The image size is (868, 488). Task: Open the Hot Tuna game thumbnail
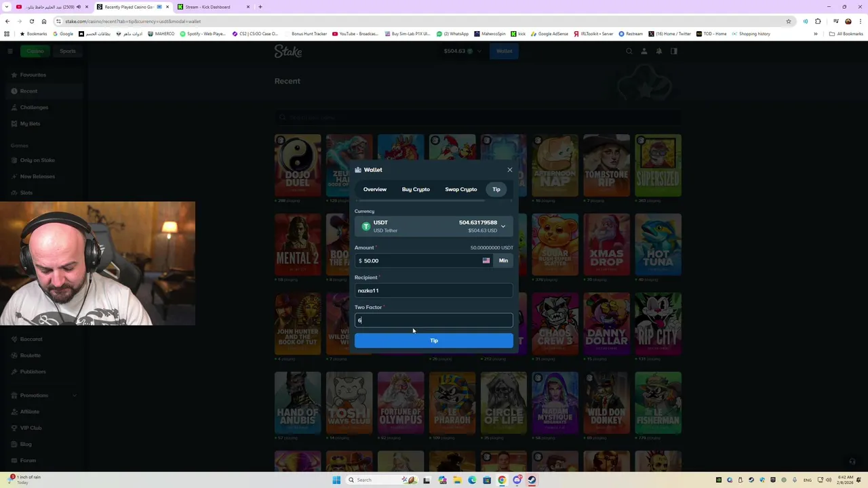coord(658,245)
